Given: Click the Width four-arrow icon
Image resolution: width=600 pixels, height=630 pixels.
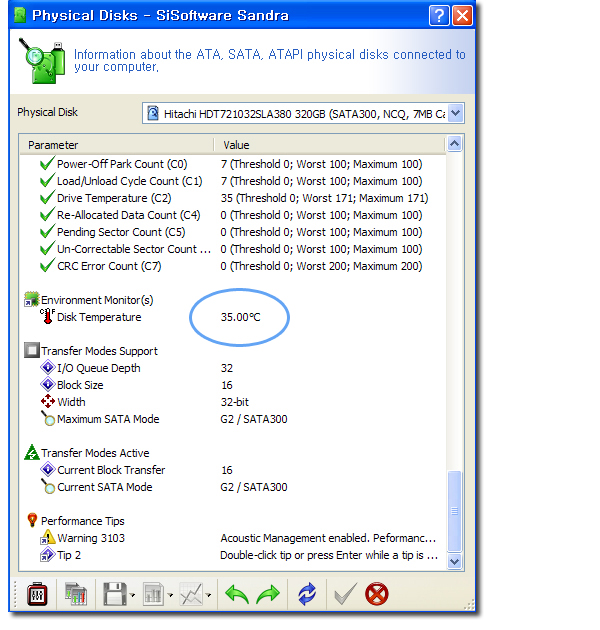Looking at the screenshot, I should (48, 401).
